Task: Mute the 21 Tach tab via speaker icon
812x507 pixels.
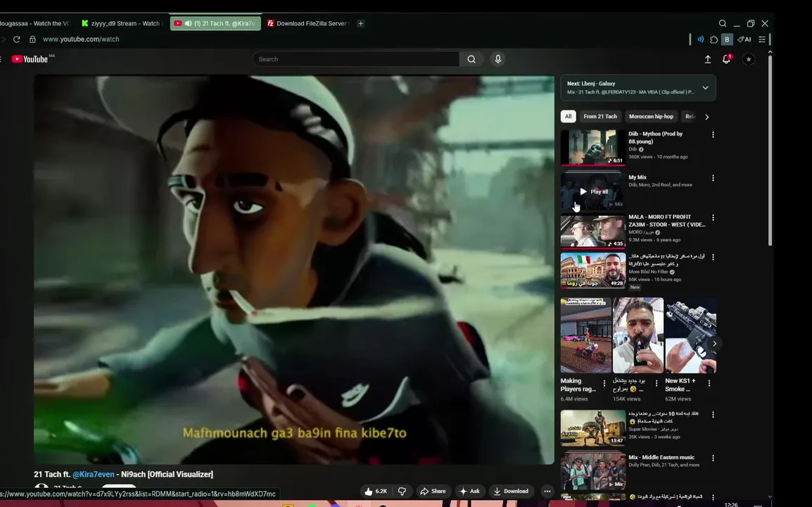Action: pyautogui.click(x=188, y=23)
